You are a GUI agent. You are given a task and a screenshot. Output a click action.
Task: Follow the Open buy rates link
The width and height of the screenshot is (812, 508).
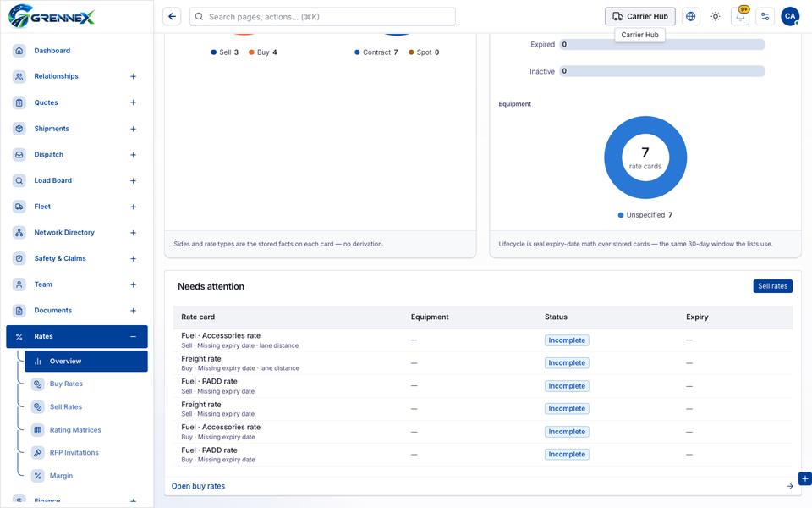click(x=198, y=486)
